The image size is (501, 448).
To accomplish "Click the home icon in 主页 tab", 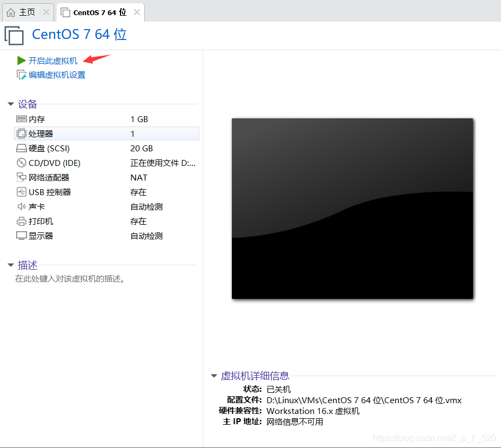I will click(11, 12).
